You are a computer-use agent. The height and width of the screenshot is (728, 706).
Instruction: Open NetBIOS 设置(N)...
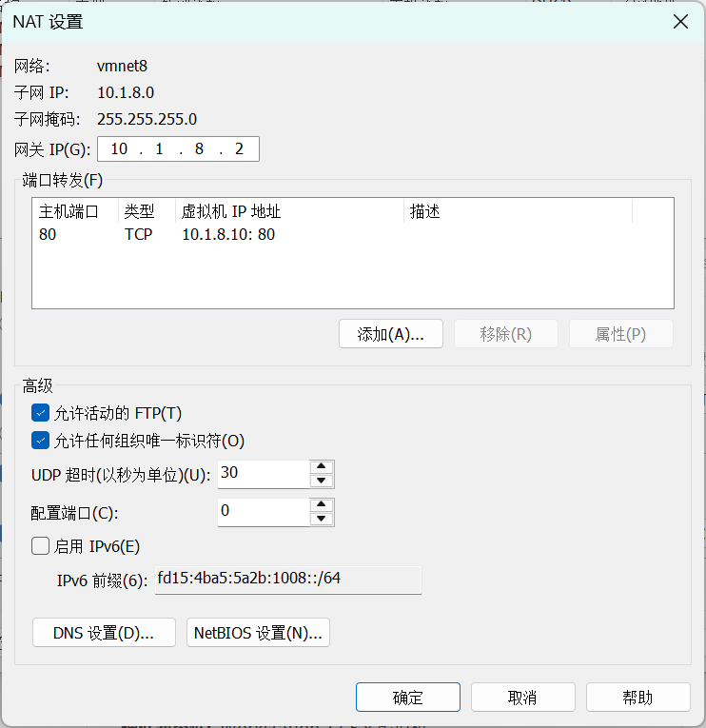pyautogui.click(x=258, y=632)
